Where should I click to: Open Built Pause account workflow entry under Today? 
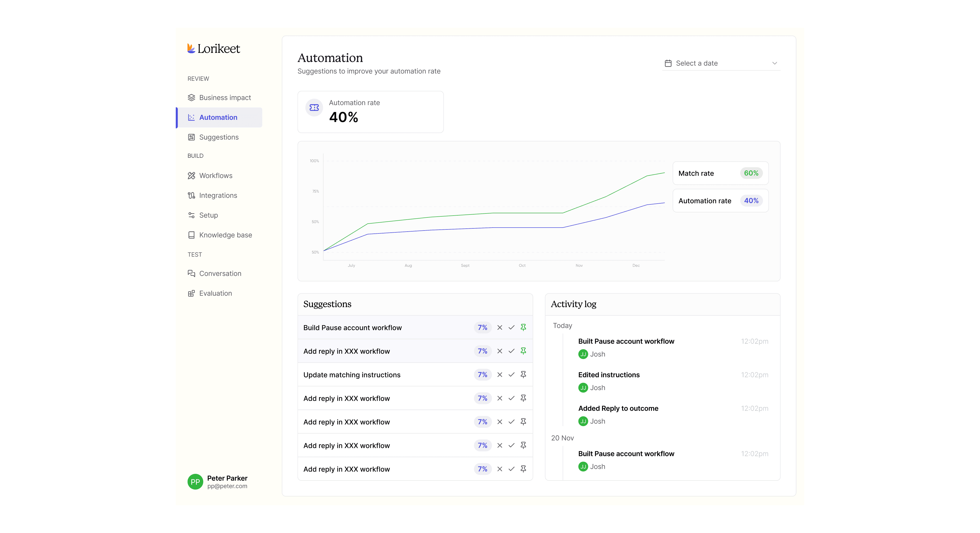coord(626,341)
